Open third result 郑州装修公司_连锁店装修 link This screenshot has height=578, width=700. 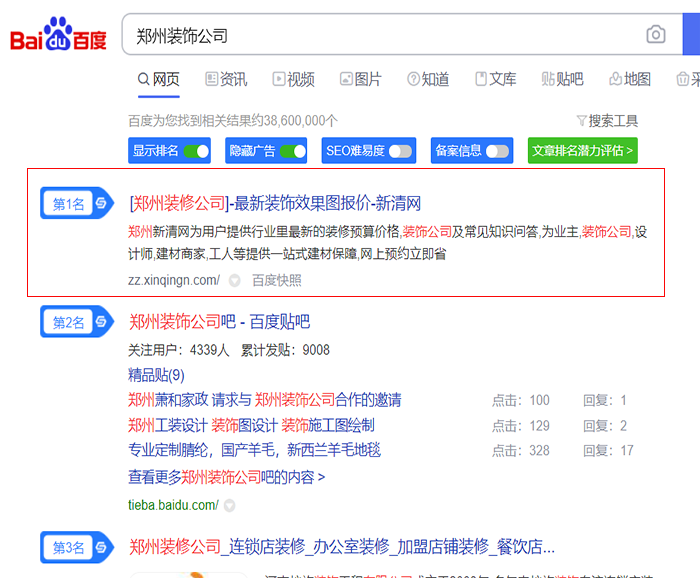point(342,547)
